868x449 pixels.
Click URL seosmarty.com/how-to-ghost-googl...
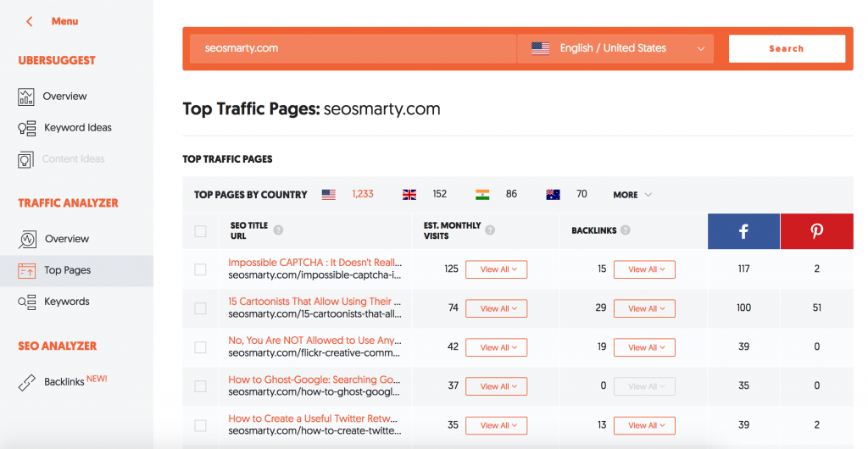click(314, 392)
